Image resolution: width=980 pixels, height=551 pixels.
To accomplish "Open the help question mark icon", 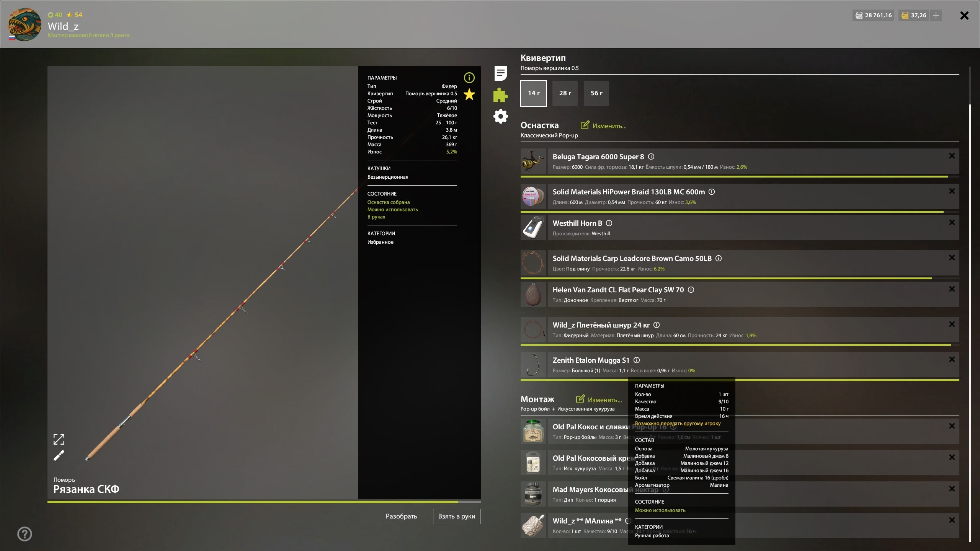I will click(x=25, y=534).
